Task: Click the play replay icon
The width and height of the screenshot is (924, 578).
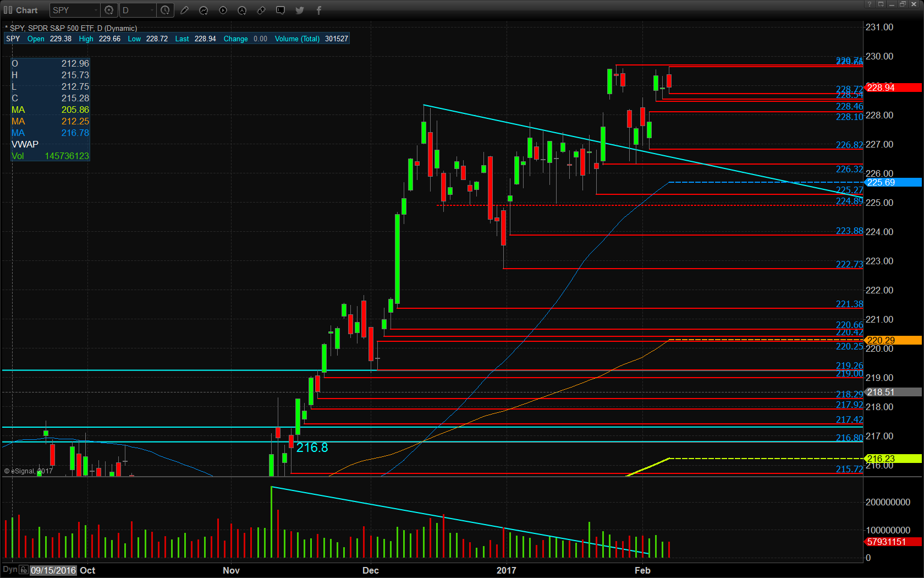Action: coord(223,10)
